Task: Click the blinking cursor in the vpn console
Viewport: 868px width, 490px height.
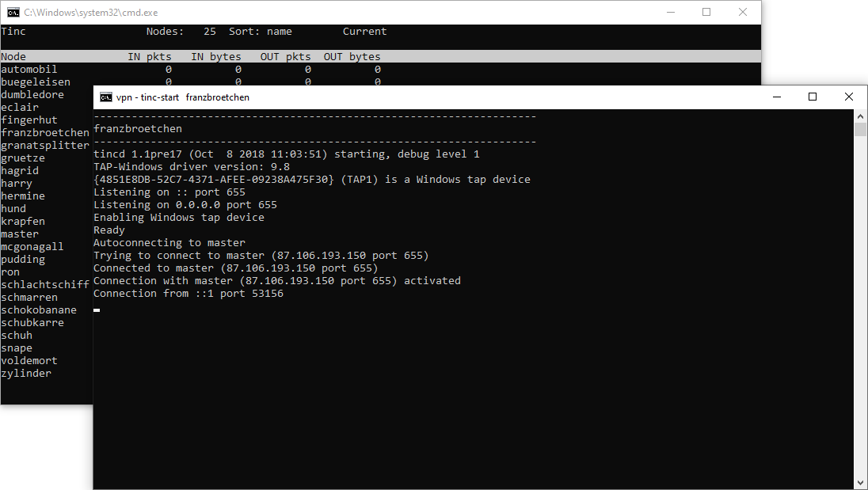Action: coord(97,310)
